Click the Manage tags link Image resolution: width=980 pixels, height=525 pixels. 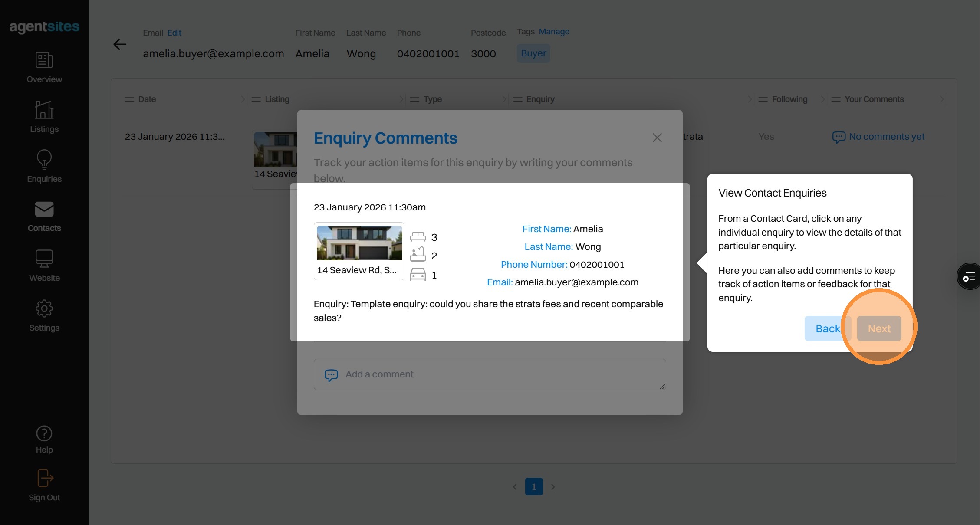click(x=554, y=32)
